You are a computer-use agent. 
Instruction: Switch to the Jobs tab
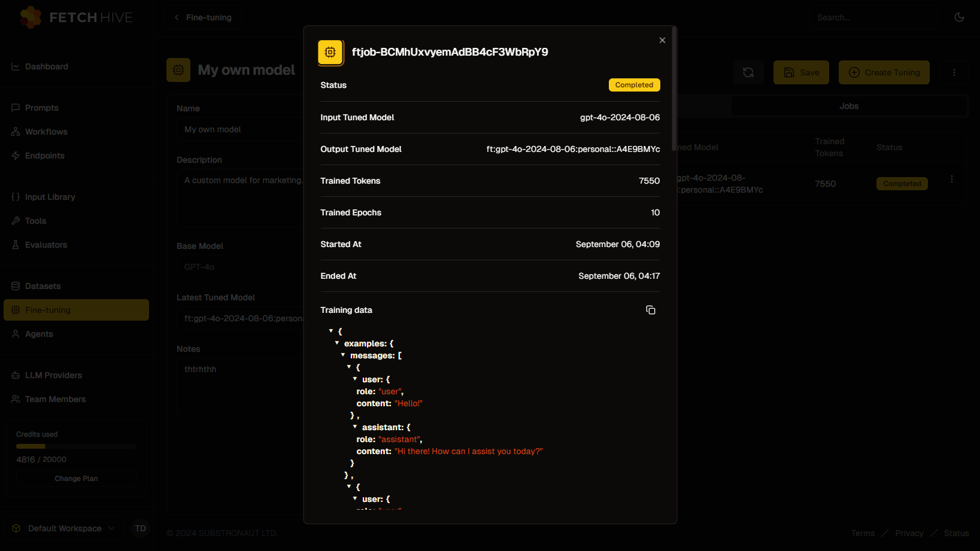pyautogui.click(x=849, y=106)
